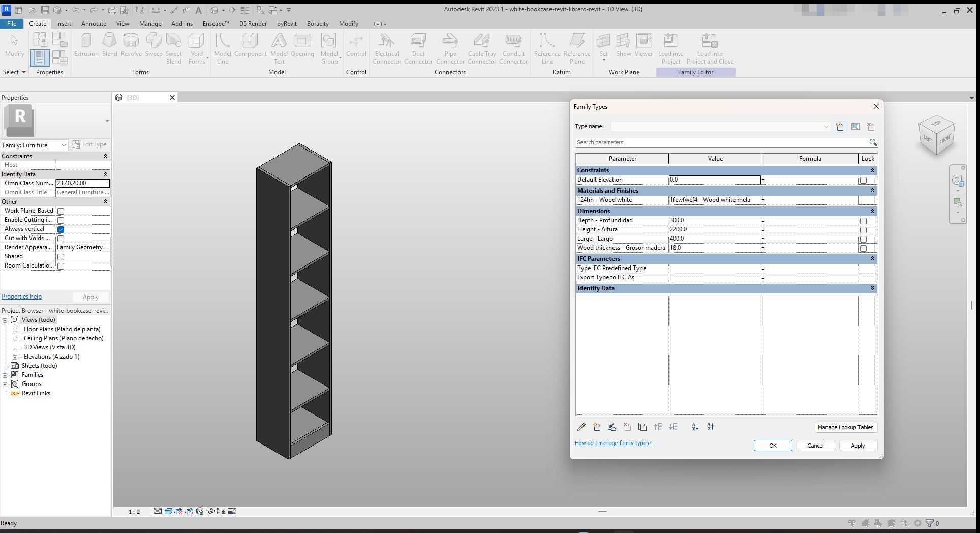Open the Annotate ribbon tab
The width and height of the screenshot is (980, 533).
click(x=94, y=24)
